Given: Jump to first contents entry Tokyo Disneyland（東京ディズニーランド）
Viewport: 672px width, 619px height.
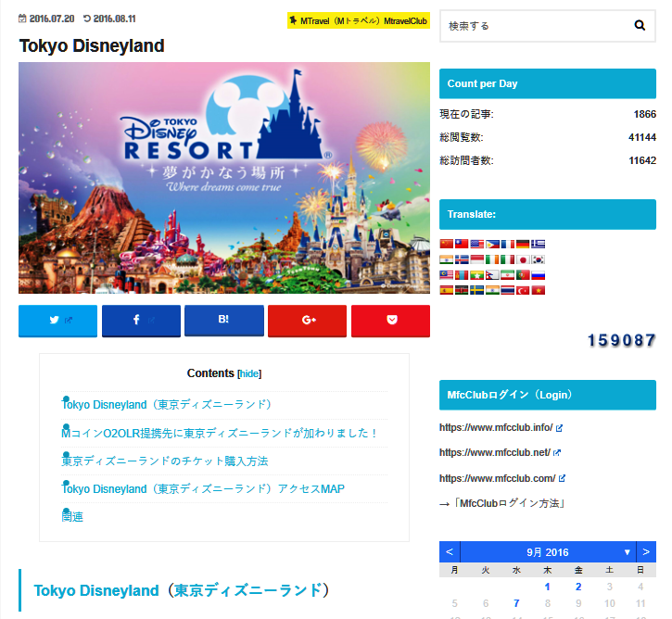Looking at the screenshot, I should tap(166, 404).
